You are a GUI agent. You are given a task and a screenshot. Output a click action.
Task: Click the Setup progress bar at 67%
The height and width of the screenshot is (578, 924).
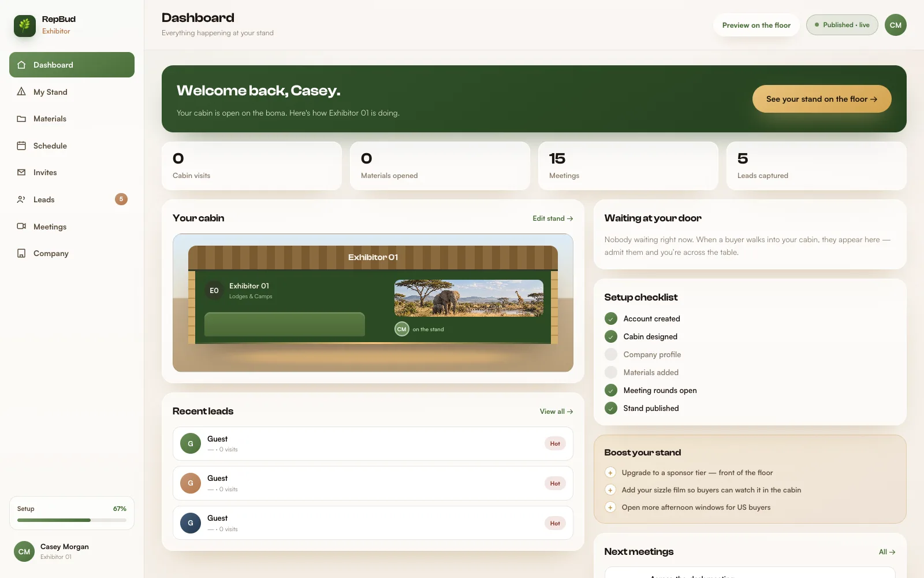72,520
